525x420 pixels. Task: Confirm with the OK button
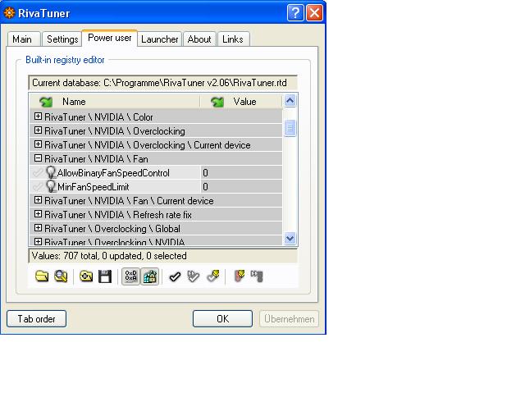point(222,319)
